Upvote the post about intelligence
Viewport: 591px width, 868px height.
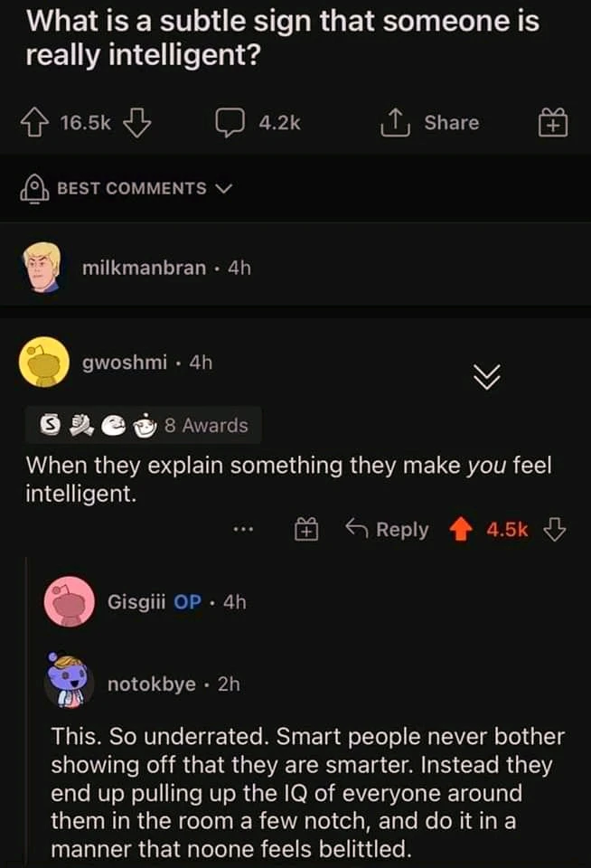coord(37,123)
